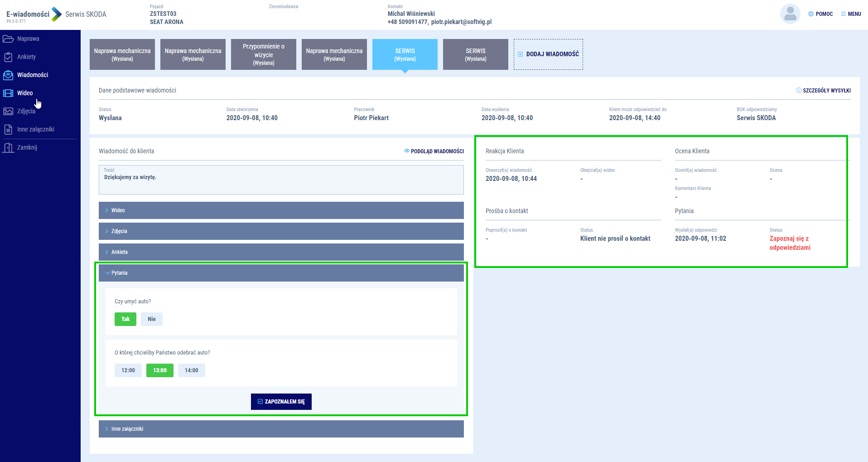Expand the Wideo section
The image size is (868, 462).
tap(281, 210)
